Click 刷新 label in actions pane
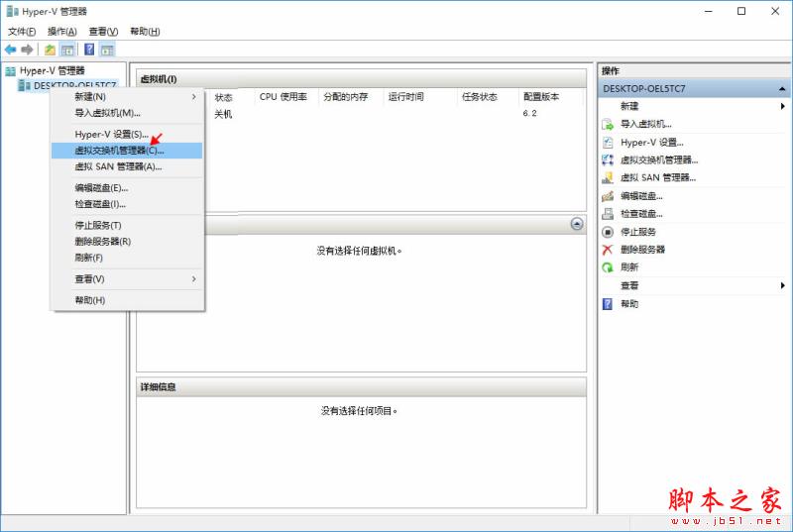Screen dimensions: 793x532 (x=629, y=267)
